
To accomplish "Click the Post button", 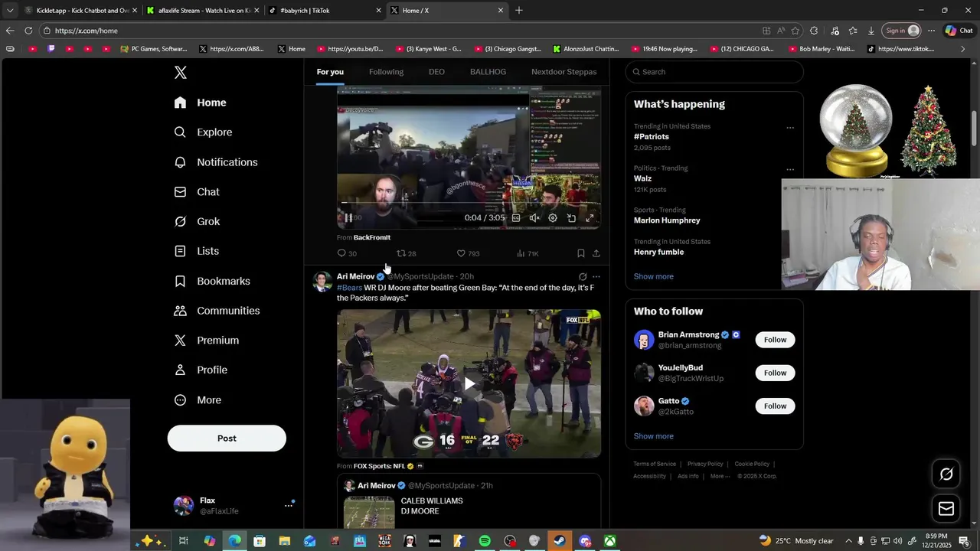I will 227,439.
